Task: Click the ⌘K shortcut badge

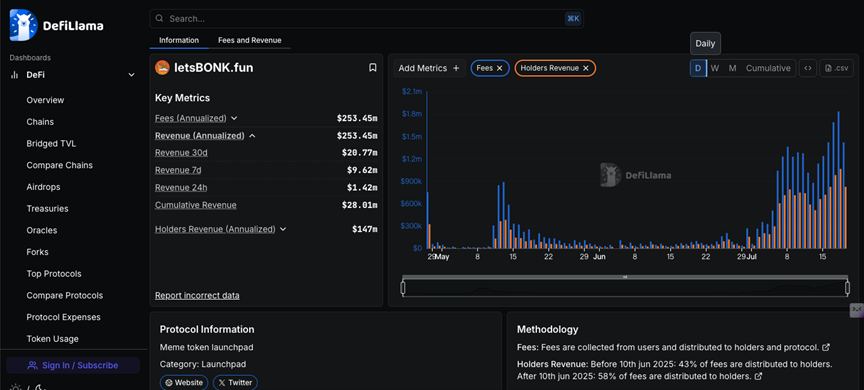Action: (573, 19)
